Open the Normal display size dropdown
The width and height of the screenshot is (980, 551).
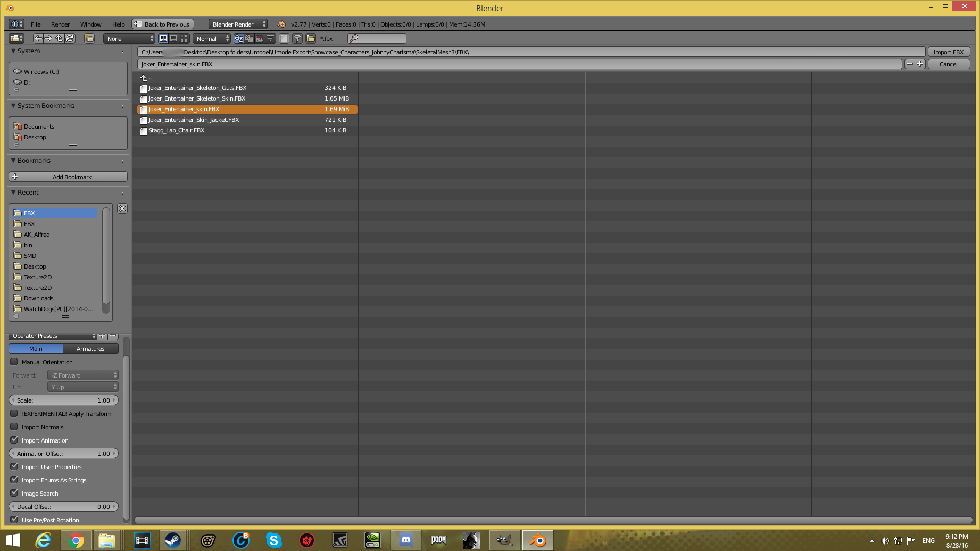[x=212, y=38]
